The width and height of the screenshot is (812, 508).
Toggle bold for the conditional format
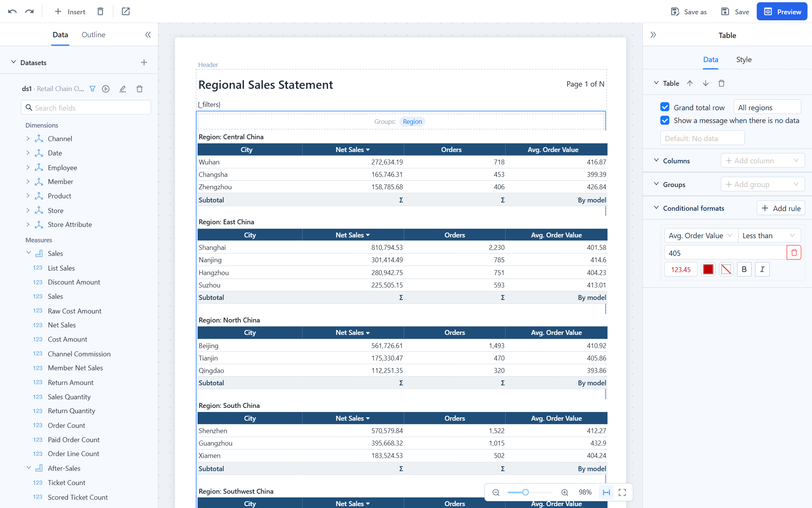(x=744, y=269)
